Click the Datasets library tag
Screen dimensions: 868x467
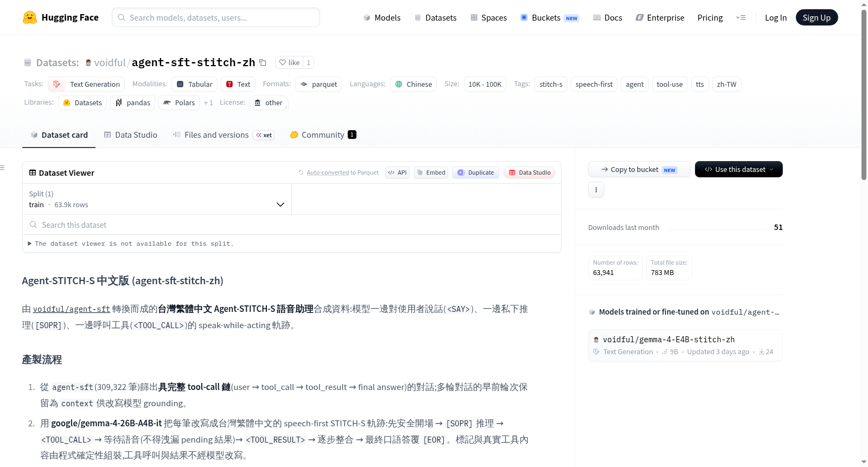point(82,103)
